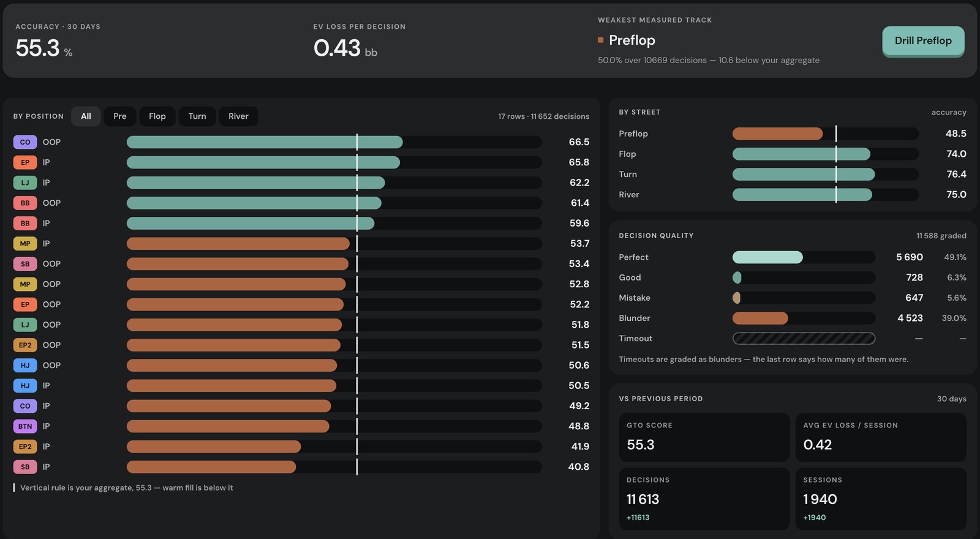Show the River filter tab by position

pos(238,116)
